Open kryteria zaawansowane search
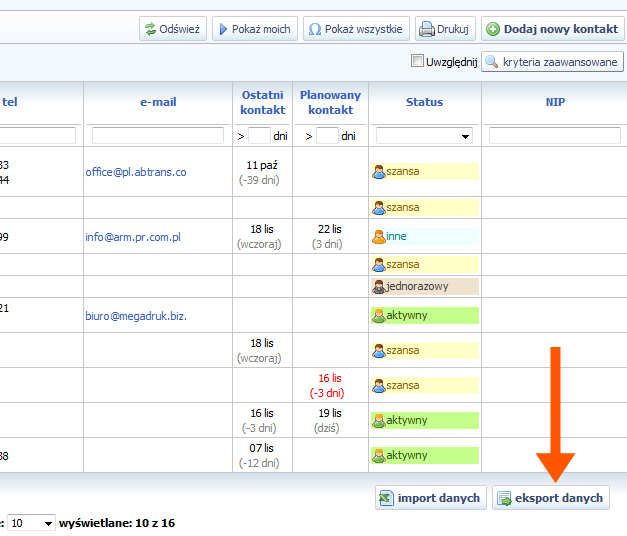Image resolution: width=627 pixels, height=536 pixels. click(552, 62)
